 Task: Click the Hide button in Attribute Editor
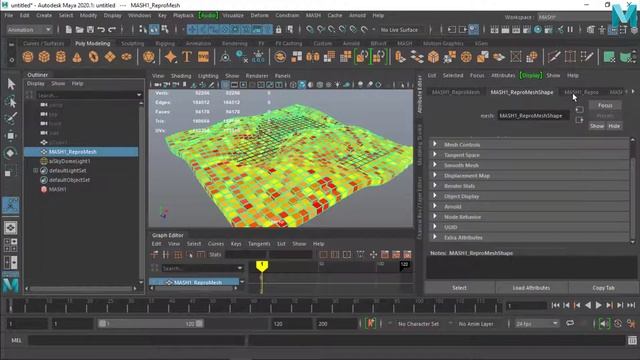(x=614, y=126)
